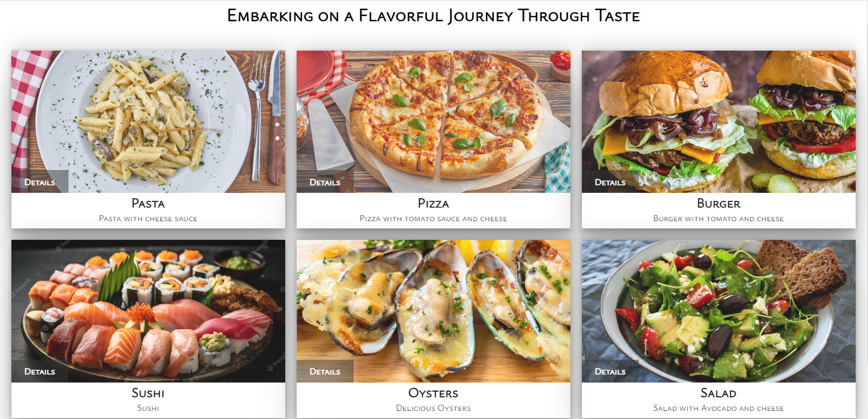868x419 pixels.
Task: Click the penne pasta plate photo
Action: [148, 114]
